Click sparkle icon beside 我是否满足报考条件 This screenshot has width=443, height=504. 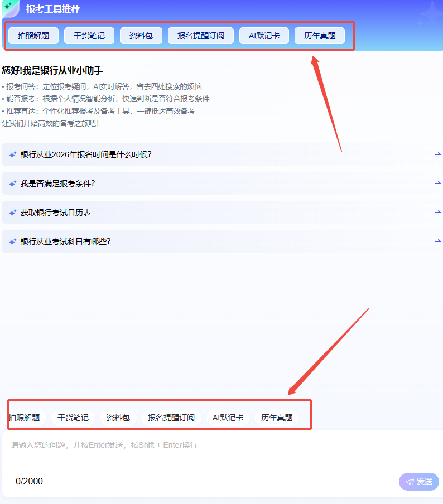13,183
